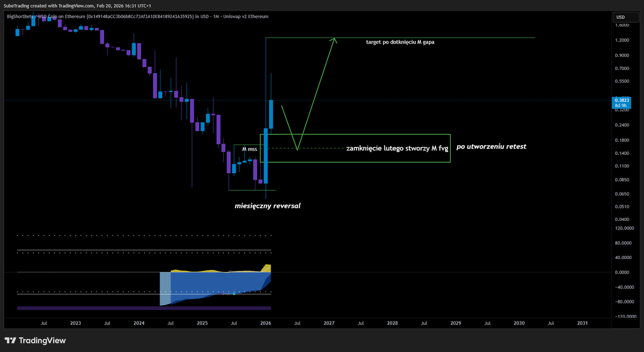The image size is (644, 352).
Task: Click the 0.0850 price axis label
Action: pyautogui.click(x=622, y=181)
